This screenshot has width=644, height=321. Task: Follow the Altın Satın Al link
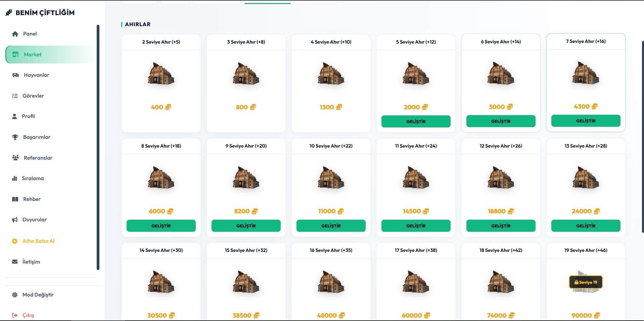point(38,241)
